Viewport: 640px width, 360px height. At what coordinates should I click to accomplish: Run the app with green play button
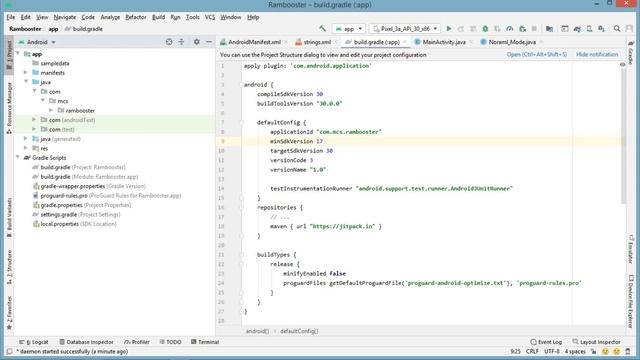[x=449, y=29]
